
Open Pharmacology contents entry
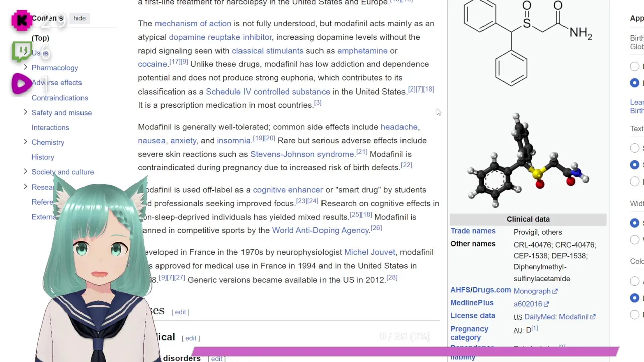[55, 68]
